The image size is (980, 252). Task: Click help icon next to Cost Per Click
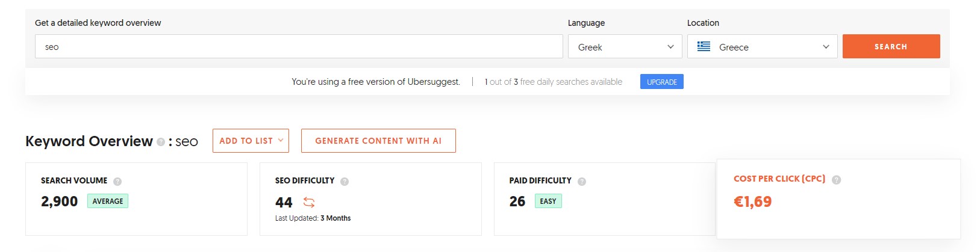click(x=836, y=179)
